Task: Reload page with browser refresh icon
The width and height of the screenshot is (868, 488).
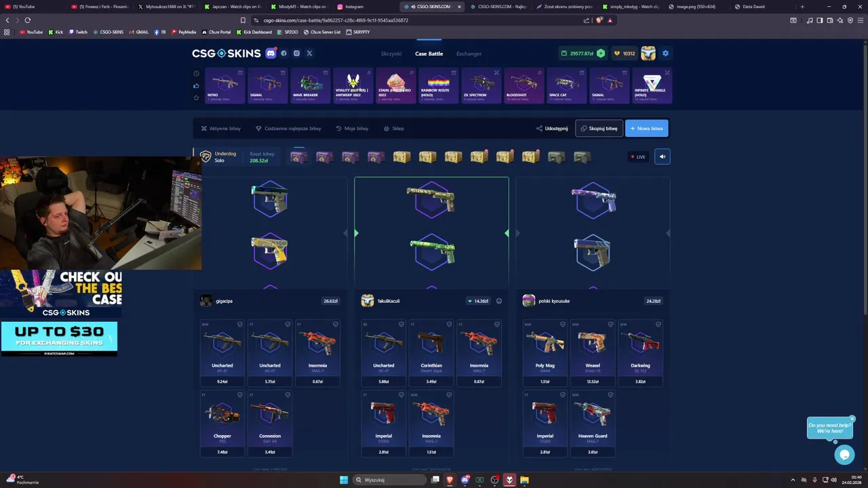Action: coord(28,20)
